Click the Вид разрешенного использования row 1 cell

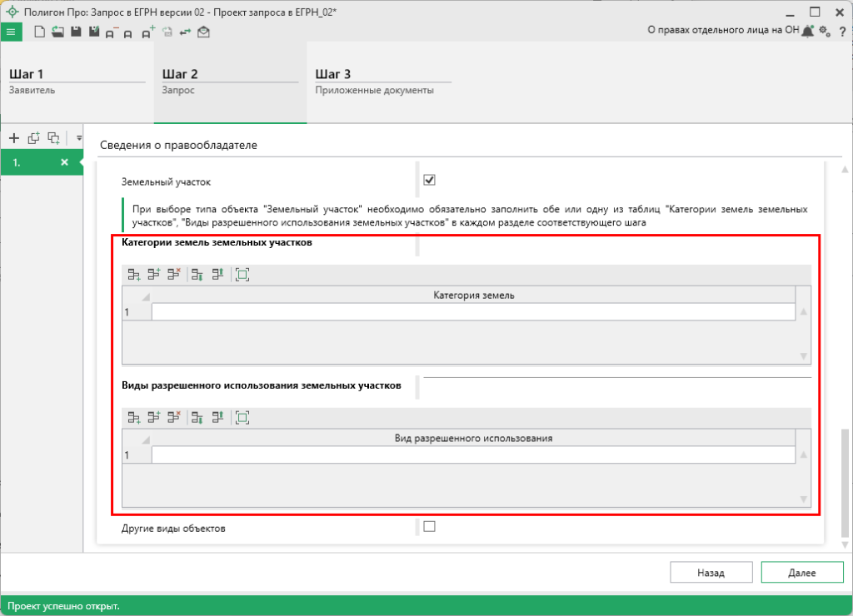point(473,455)
